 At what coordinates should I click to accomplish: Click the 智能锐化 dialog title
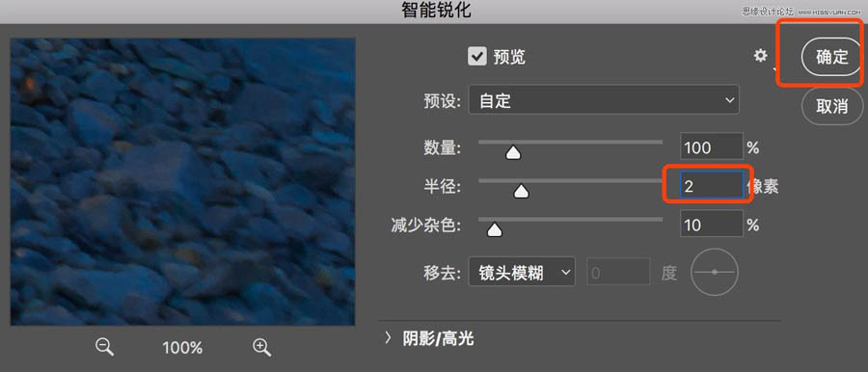tap(436, 10)
